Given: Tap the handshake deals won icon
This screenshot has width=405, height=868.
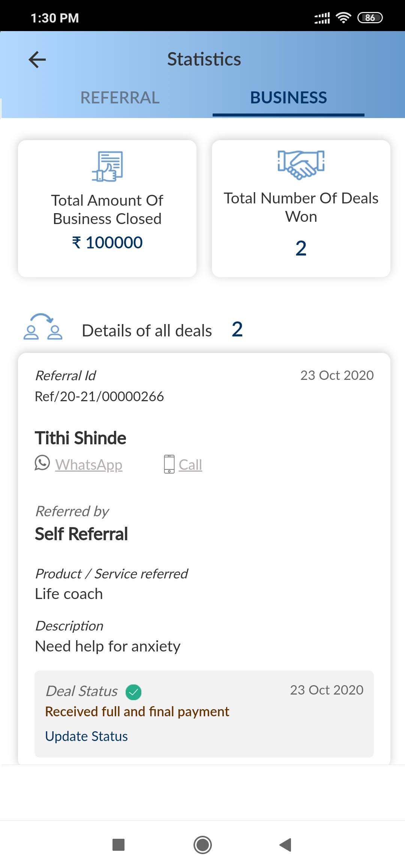Looking at the screenshot, I should tap(301, 164).
